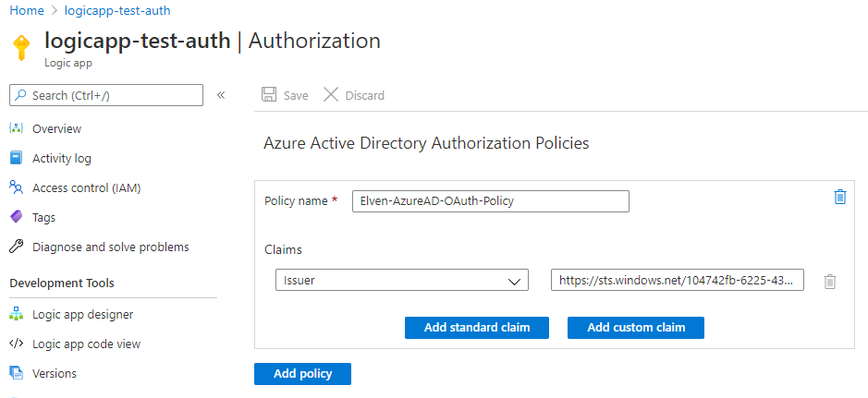Click Add custom claim button

(635, 327)
